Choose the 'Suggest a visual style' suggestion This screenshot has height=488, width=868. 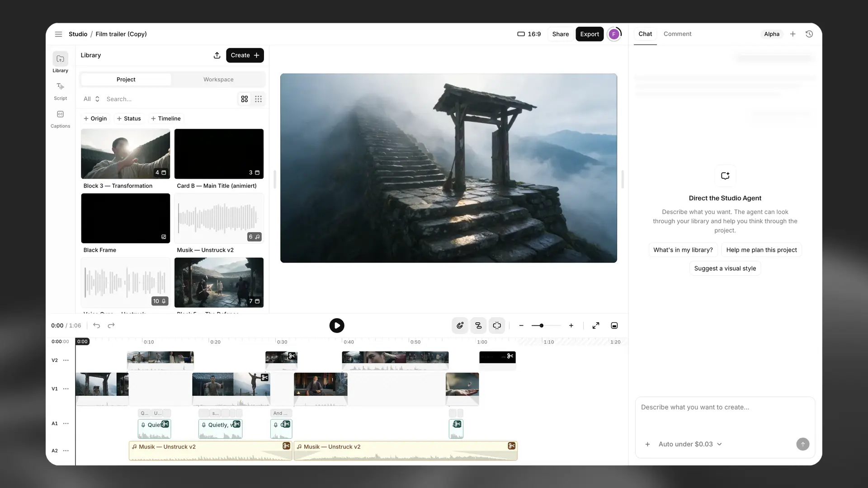point(725,268)
